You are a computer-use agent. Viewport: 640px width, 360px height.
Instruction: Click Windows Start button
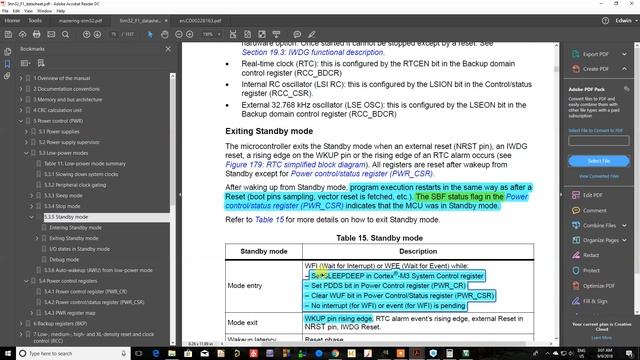pos(8,353)
